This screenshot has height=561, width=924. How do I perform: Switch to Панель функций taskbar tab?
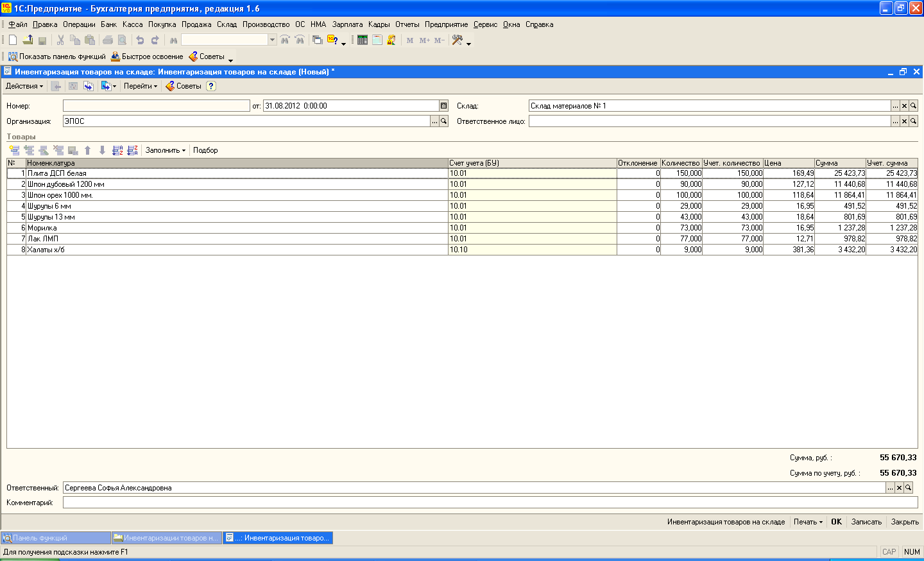(56, 538)
